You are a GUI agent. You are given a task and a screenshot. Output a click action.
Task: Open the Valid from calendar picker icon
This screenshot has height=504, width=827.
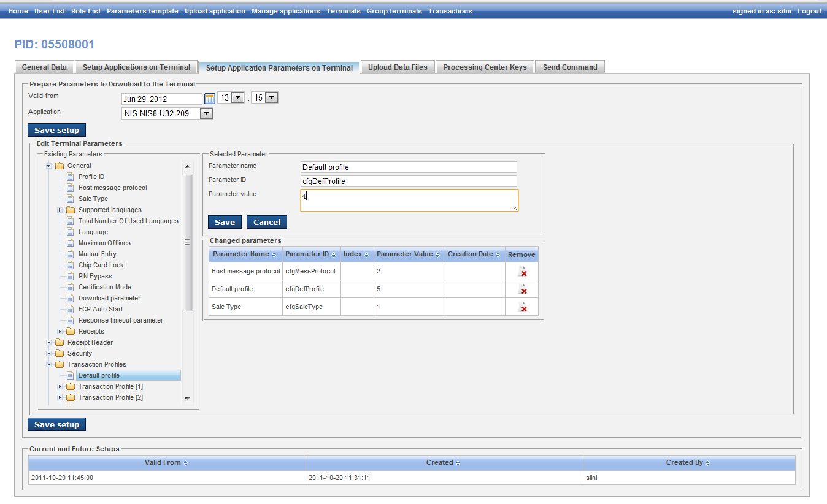click(210, 99)
